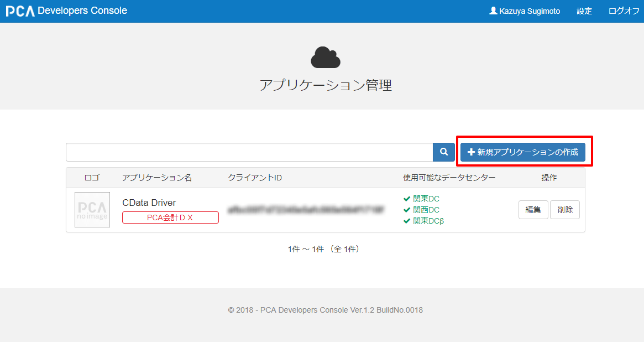Screen dimensions: 644x342
Task: Click the 関東DCβ data center entry
Action: [423, 221]
